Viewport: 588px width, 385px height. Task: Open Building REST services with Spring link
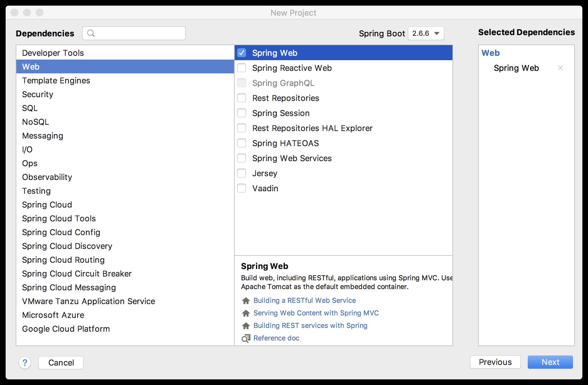[x=310, y=325]
